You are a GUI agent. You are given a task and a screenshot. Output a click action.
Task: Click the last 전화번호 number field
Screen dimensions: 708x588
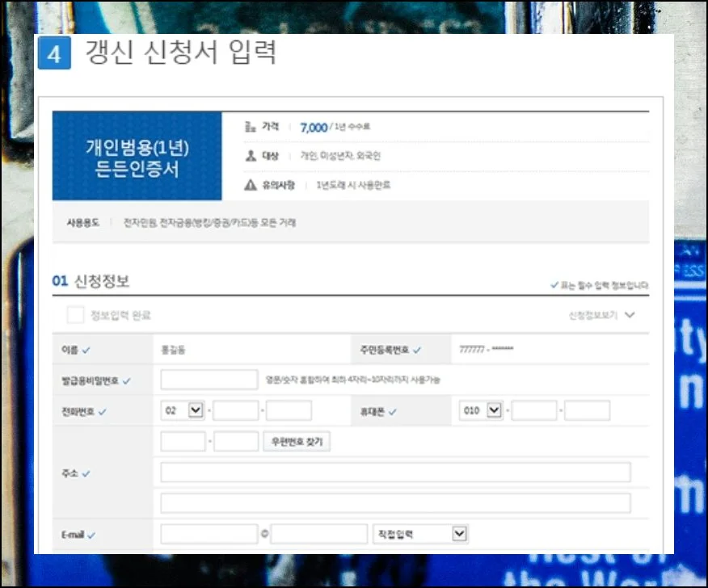click(289, 410)
